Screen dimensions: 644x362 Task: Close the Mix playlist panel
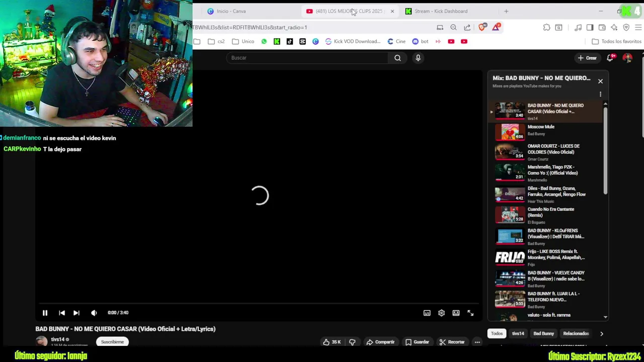[x=600, y=81]
